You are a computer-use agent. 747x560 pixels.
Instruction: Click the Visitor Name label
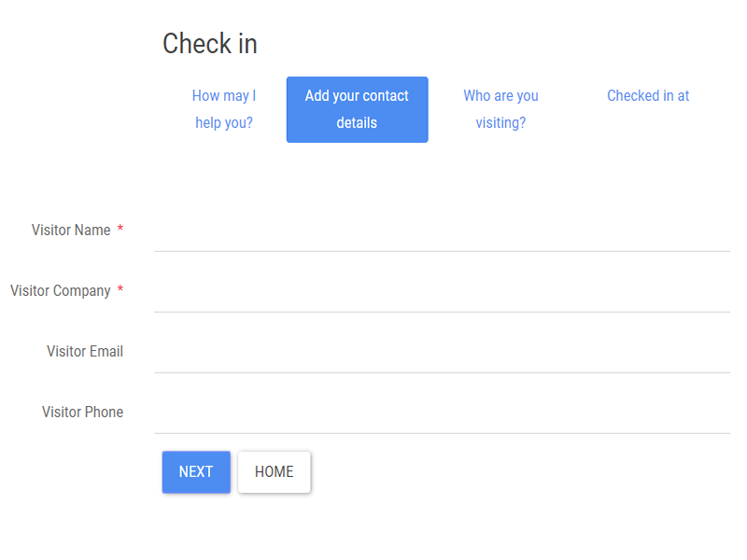click(x=73, y=230)
